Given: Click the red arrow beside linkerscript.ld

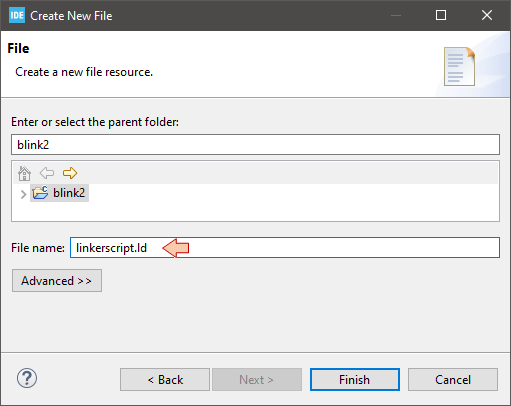Looking at the screenshot, I should click(x=176, y=248).
